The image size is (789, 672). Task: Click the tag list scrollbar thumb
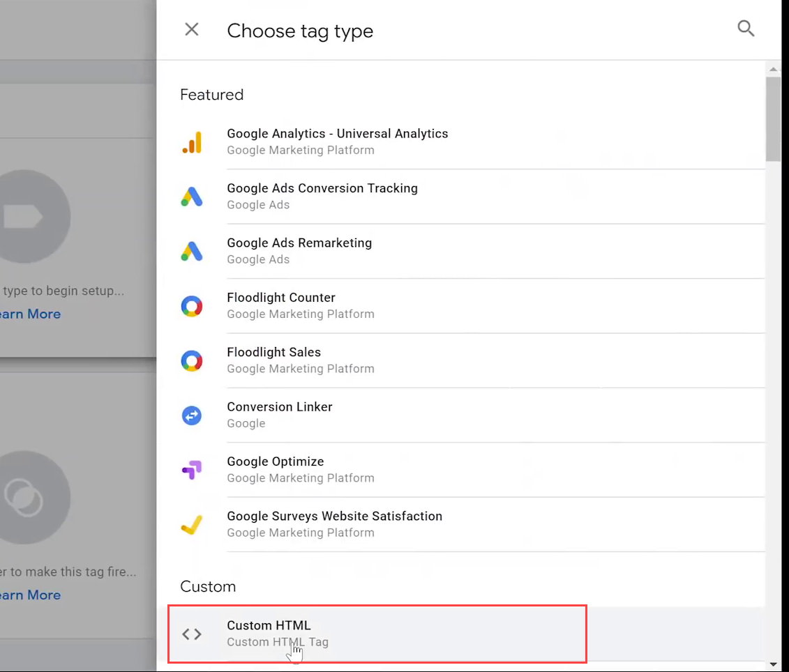coord(774,119)
